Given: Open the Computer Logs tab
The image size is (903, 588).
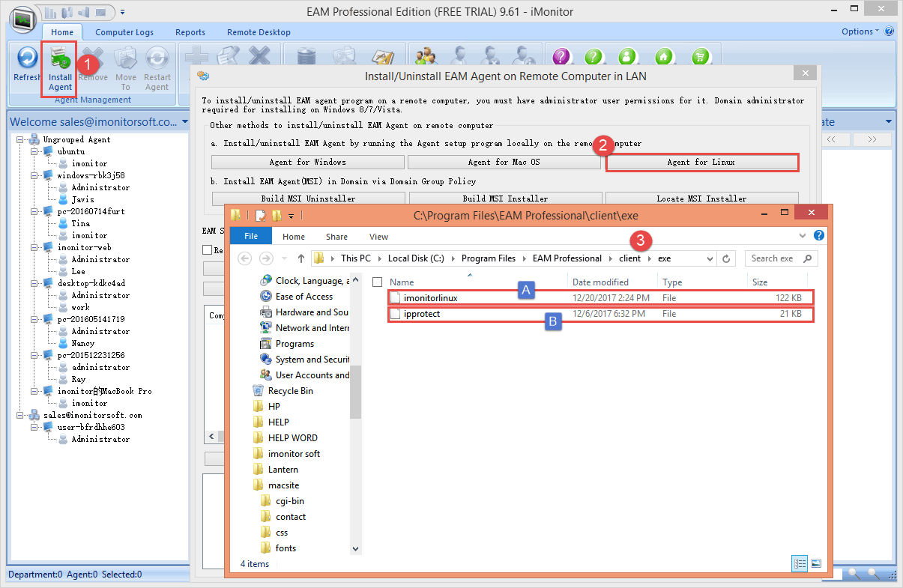Looking at the screenshot, I should coord(124,32).
